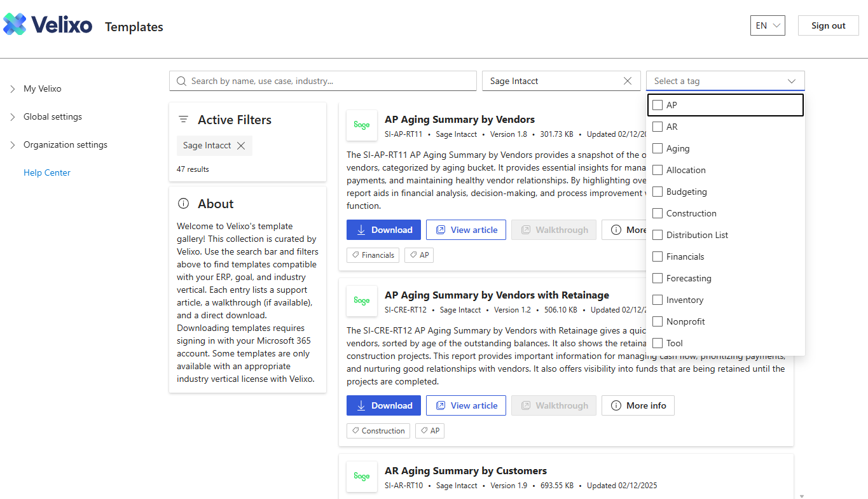Viewport: 868px width, 499px height.
Task: Open the Help Center link
Action: [47, 172]
